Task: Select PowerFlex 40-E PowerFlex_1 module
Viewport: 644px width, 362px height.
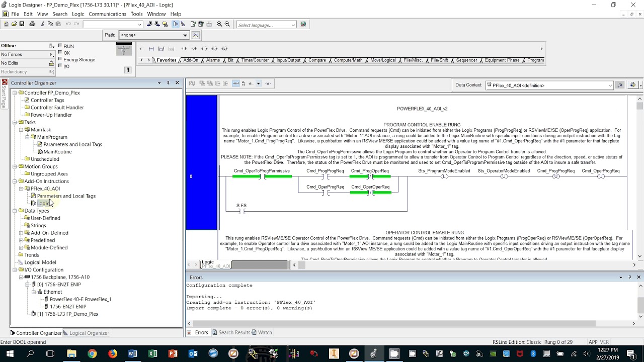Action: coord(80,299)
